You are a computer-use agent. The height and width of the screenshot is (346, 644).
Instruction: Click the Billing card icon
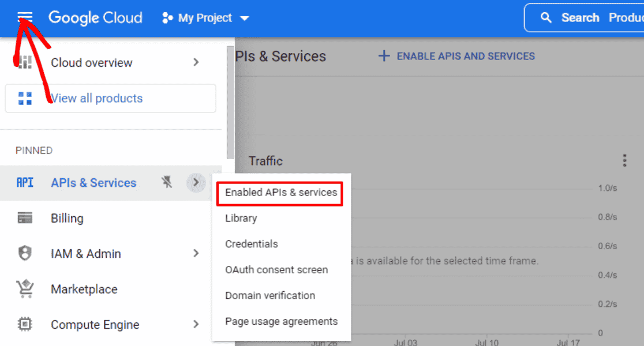(x=25, y=218)
